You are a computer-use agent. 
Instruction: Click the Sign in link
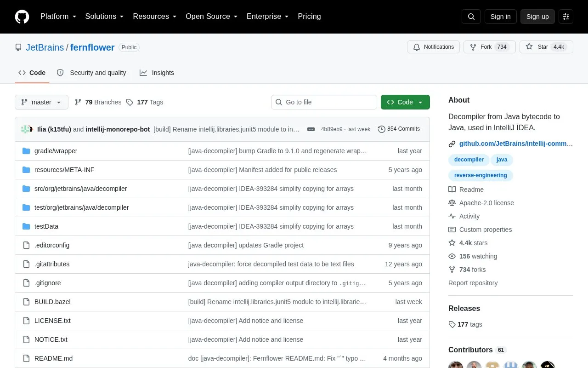click(x=500, y=17)
